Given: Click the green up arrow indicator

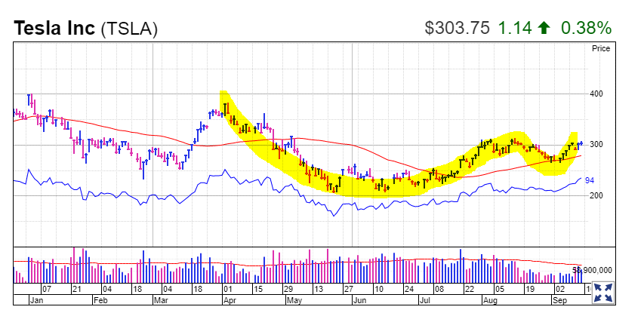Looking at the screenshot, I should 544,29.
